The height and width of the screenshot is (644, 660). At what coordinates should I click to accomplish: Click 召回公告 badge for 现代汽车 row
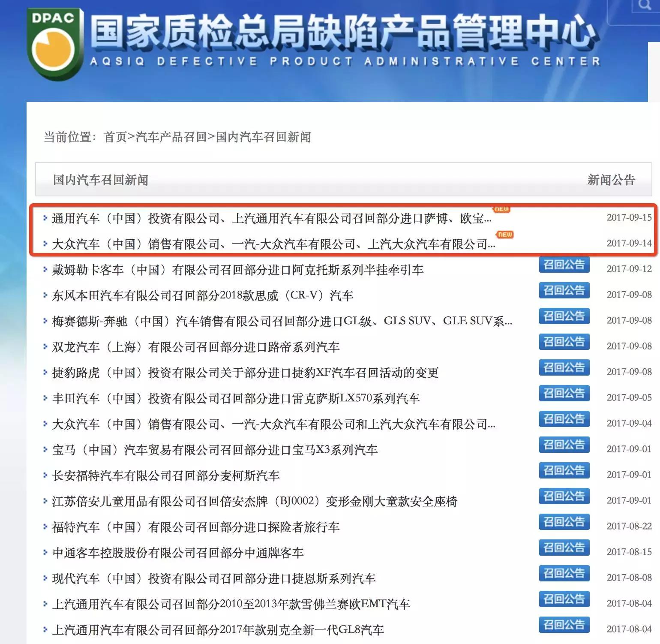pos(564,573)
